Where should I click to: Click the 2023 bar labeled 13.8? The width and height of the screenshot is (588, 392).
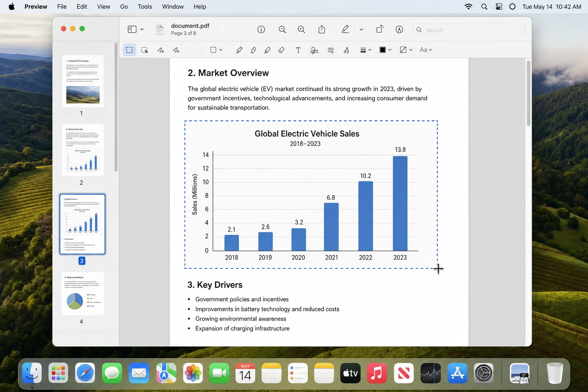400,203
